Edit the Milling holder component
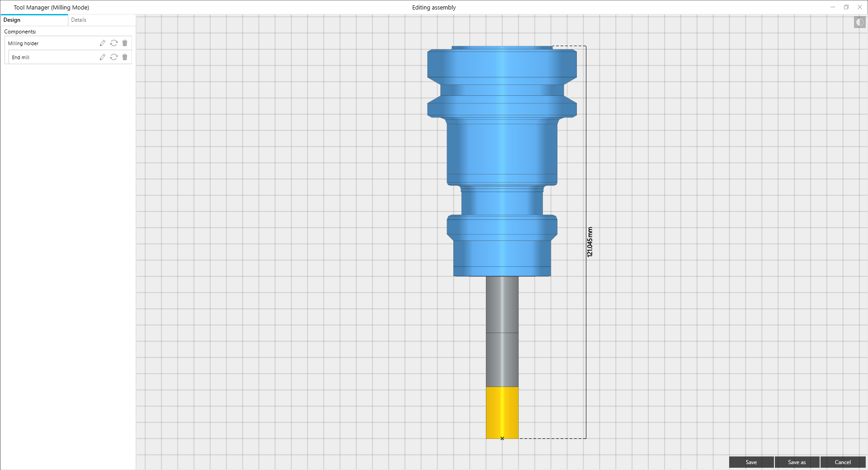This screenshot has width=868, height=470. [103, 43]
